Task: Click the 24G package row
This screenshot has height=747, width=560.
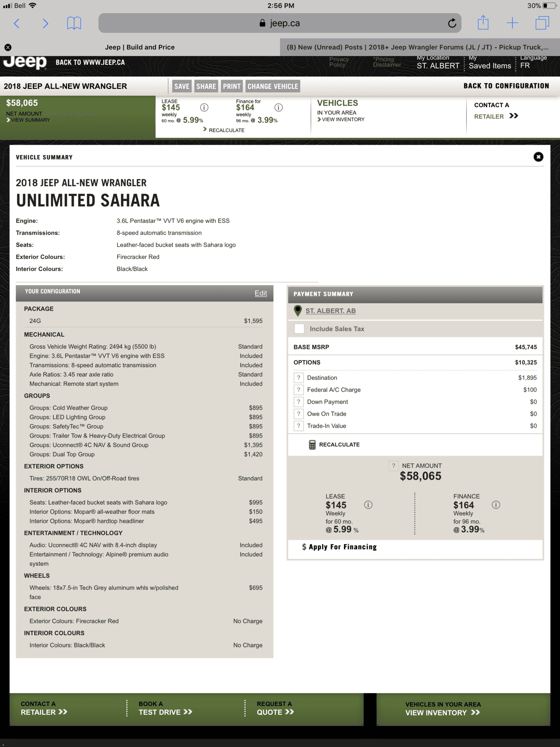Action: pos(146,321)
